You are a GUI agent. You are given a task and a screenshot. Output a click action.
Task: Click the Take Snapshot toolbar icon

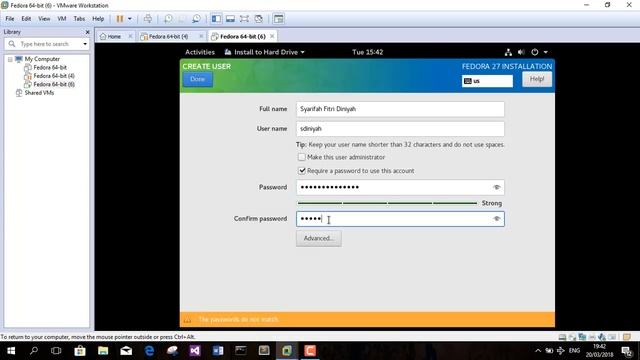[x=168, y=19]
